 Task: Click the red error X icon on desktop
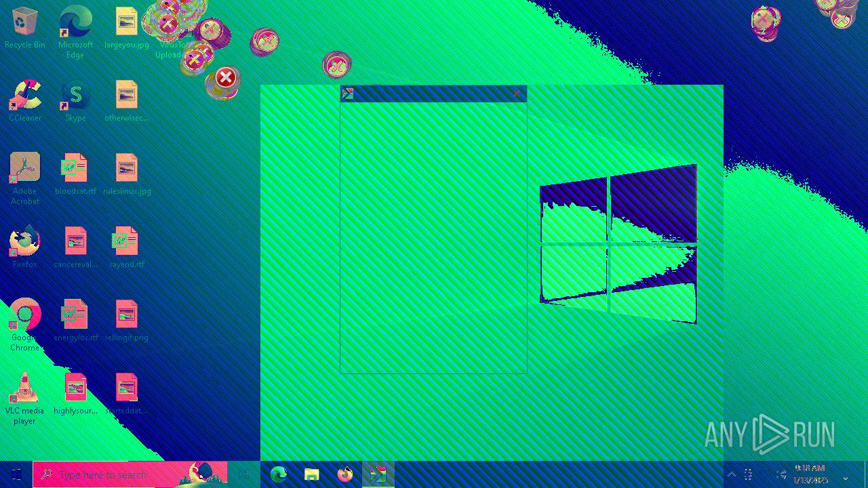point(226,77)
